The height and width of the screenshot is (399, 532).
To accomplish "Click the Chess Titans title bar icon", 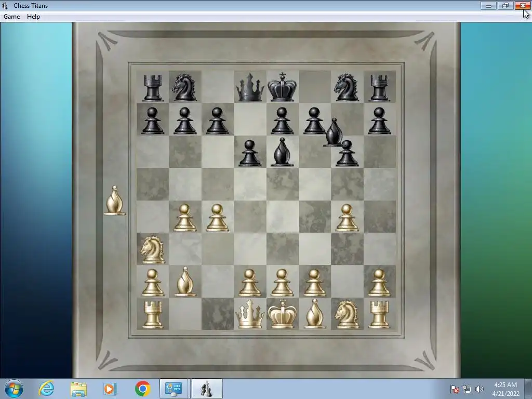I will click(x=5, y=5).
